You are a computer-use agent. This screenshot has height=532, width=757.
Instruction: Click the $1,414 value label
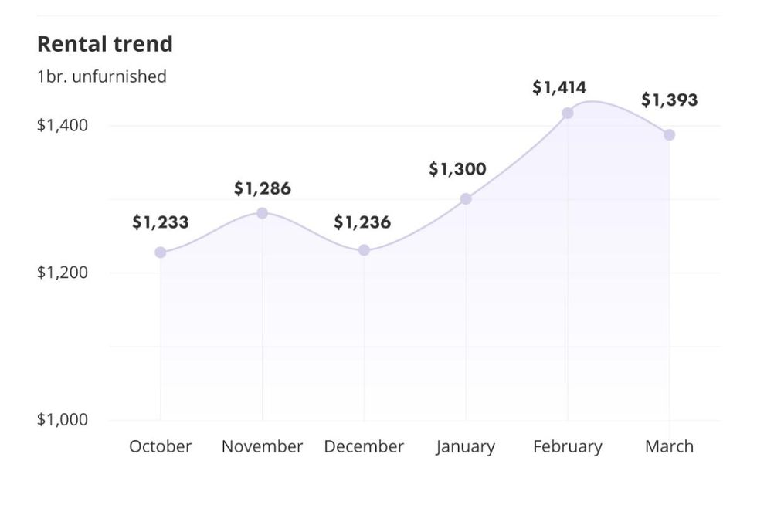click(x=559, y=88)
